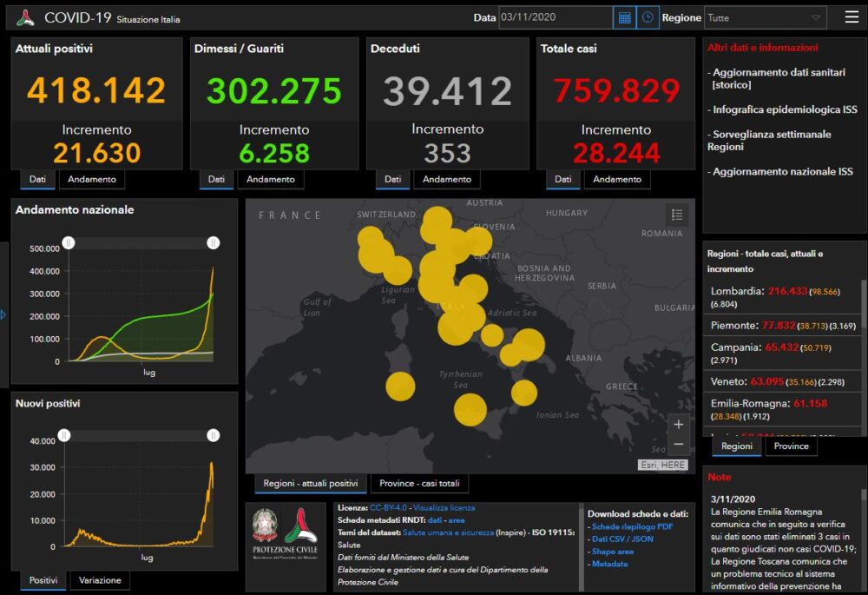Zoom out on the map

tap(678, 445)
